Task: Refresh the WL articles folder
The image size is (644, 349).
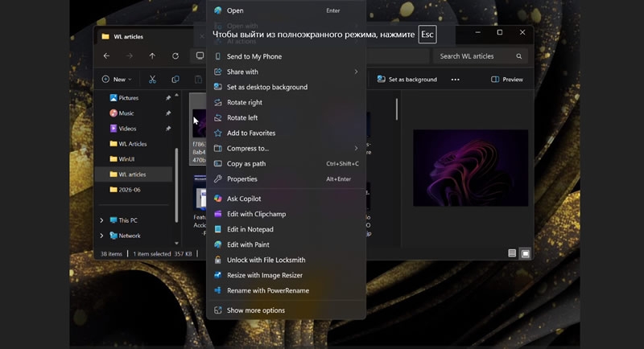Action: tap(175, 55)
